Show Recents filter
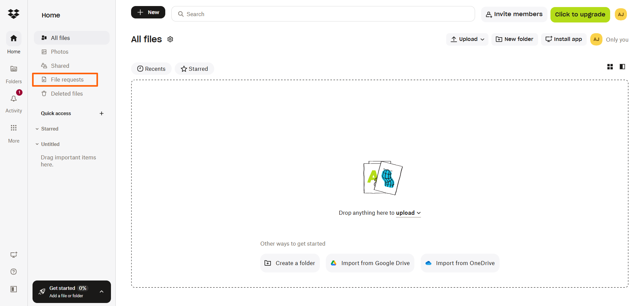The image size is (644, 306). coord(151,69)
